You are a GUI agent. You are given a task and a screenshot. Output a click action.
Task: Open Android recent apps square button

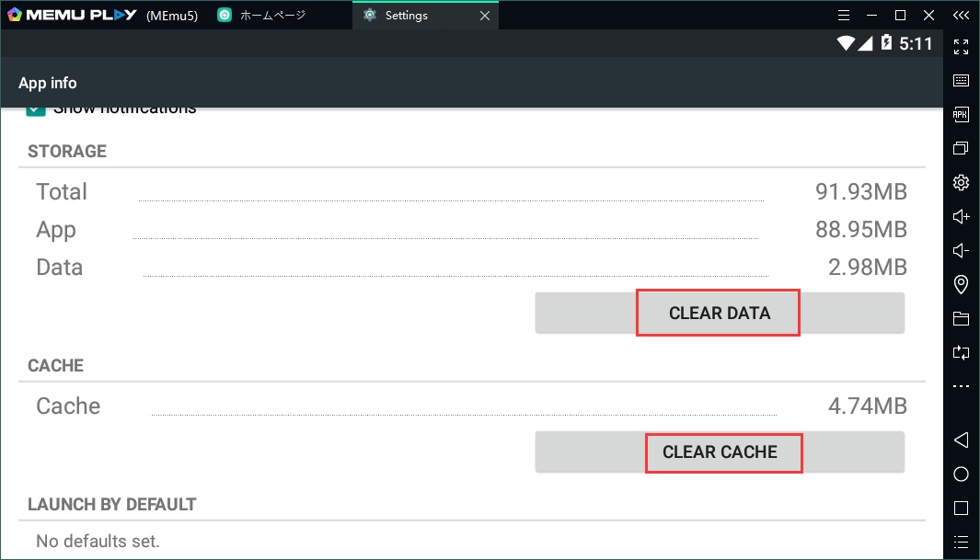(961, 508)
